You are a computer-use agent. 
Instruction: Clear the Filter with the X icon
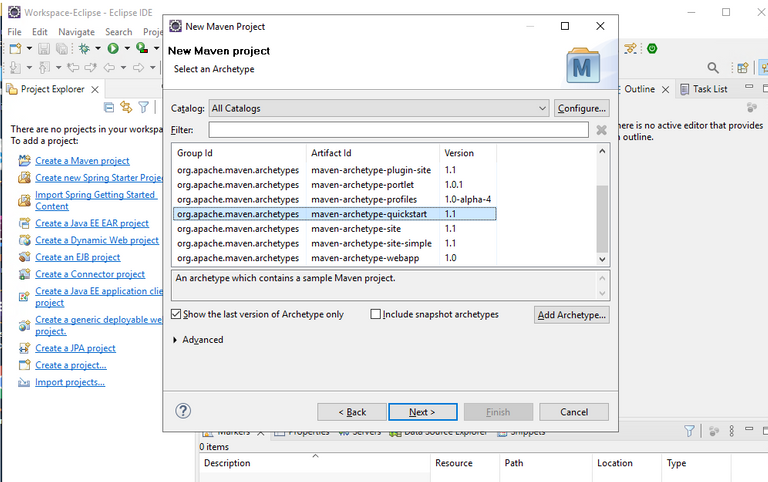[x=601, y=130]
